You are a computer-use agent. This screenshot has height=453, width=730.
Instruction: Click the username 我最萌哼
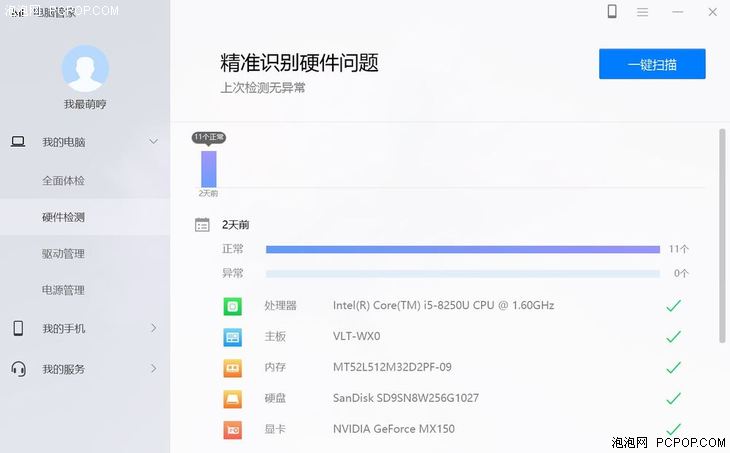coord(85,104)
